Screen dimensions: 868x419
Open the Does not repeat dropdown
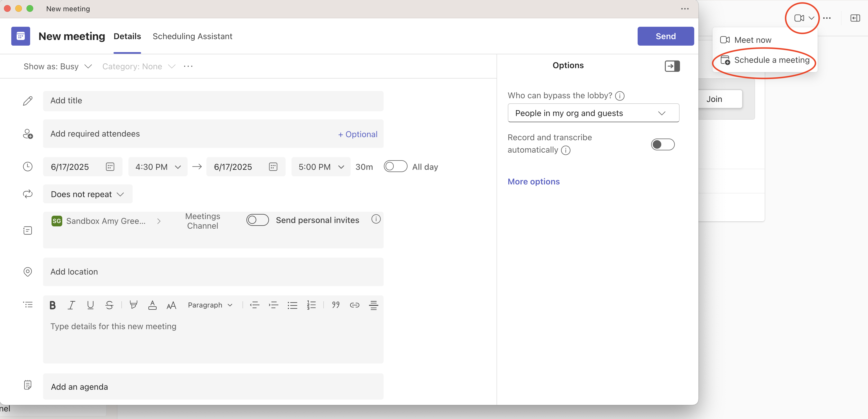coord(88,194)
